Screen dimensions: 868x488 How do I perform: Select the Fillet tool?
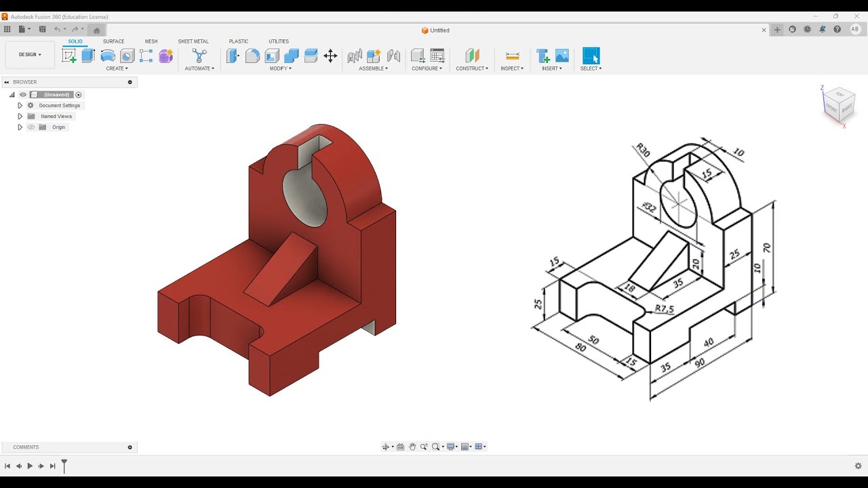tap(253, 56)
